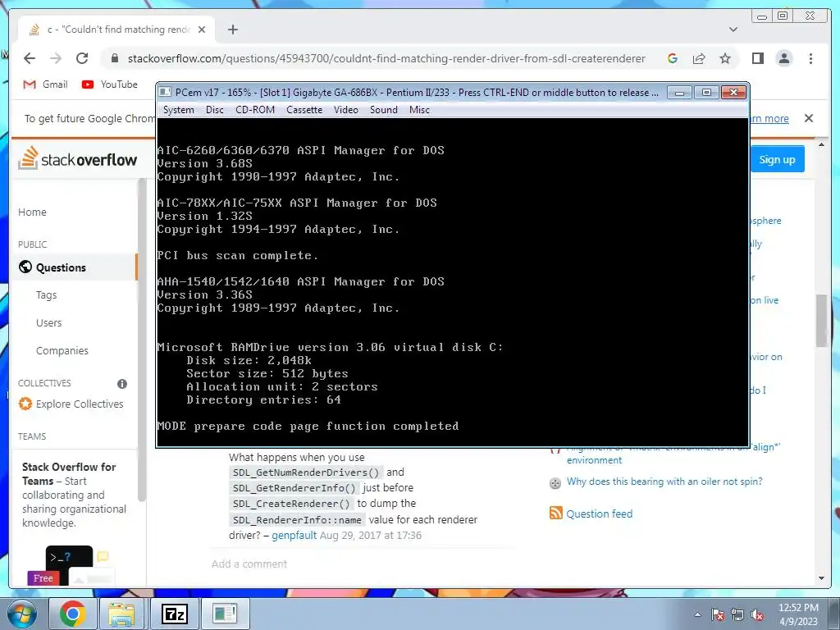Click PCem taskbar icon
This screenshot has height=630, width=840.
[224, 614]
